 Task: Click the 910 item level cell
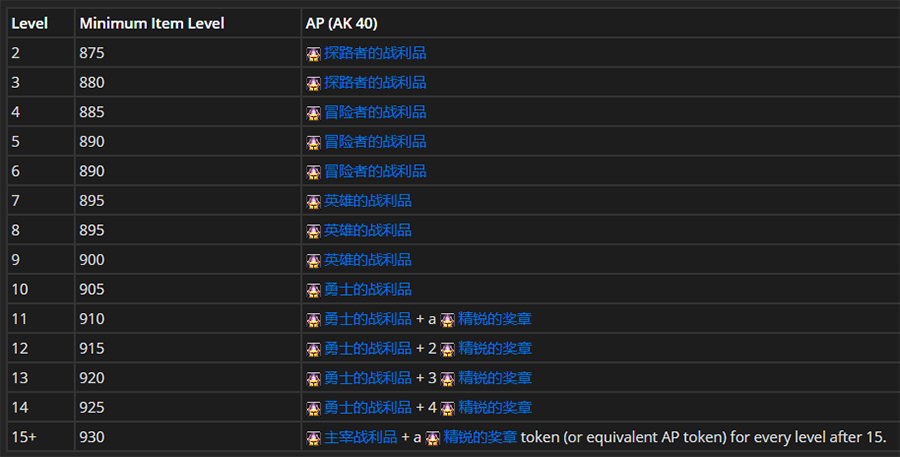coord(188,319)
